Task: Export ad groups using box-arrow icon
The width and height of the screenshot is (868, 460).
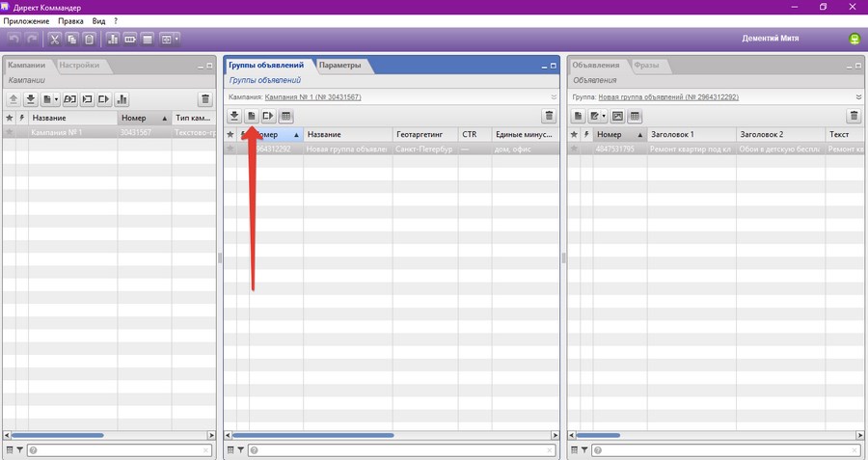Action: (268, 117)
